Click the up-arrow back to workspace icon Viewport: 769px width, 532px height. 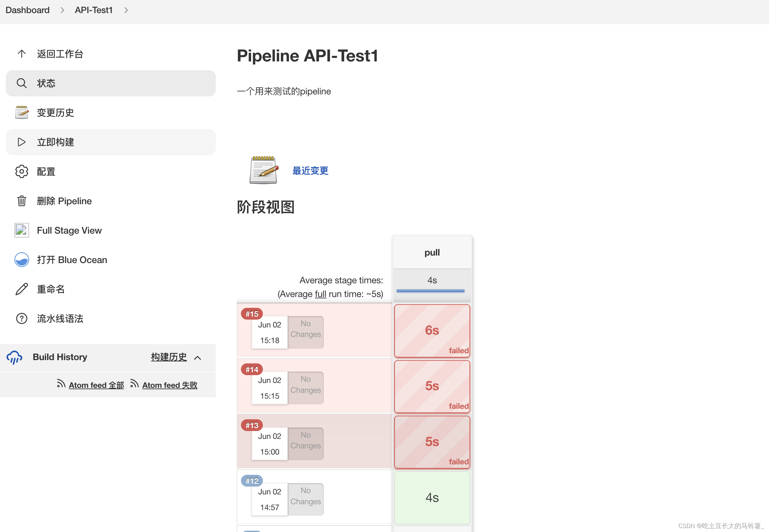tap(22, 54)
